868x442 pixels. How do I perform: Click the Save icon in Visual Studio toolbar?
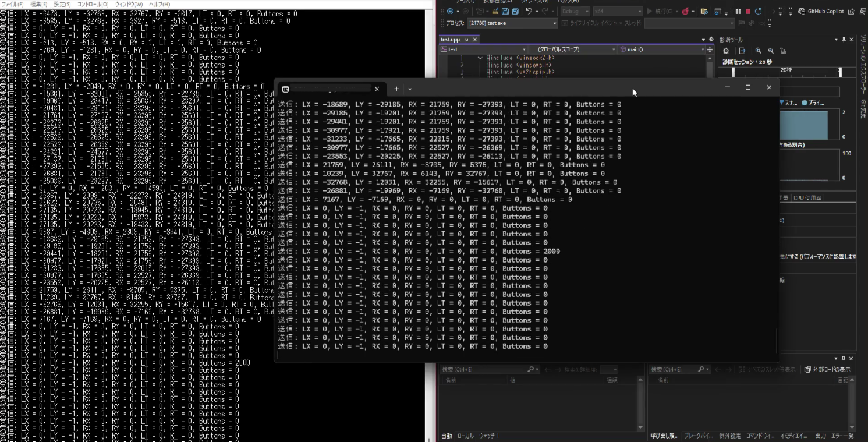[x=505, y=11]
